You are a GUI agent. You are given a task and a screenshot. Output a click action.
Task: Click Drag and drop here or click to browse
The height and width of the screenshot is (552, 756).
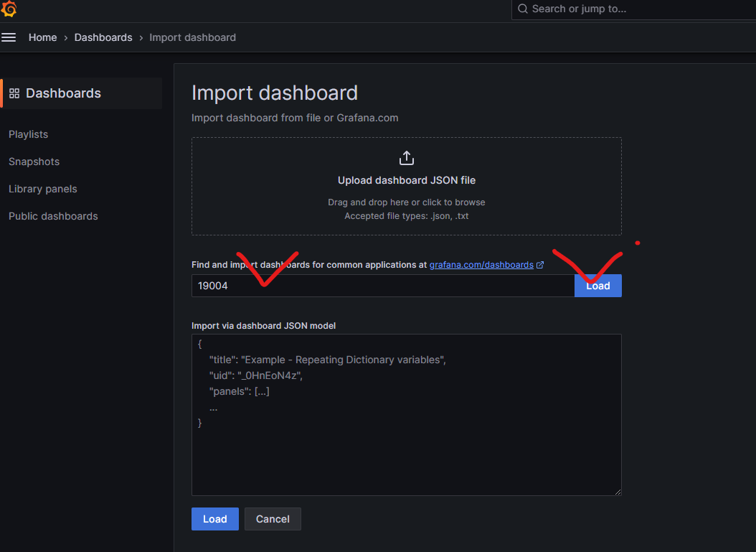[407, 202]
